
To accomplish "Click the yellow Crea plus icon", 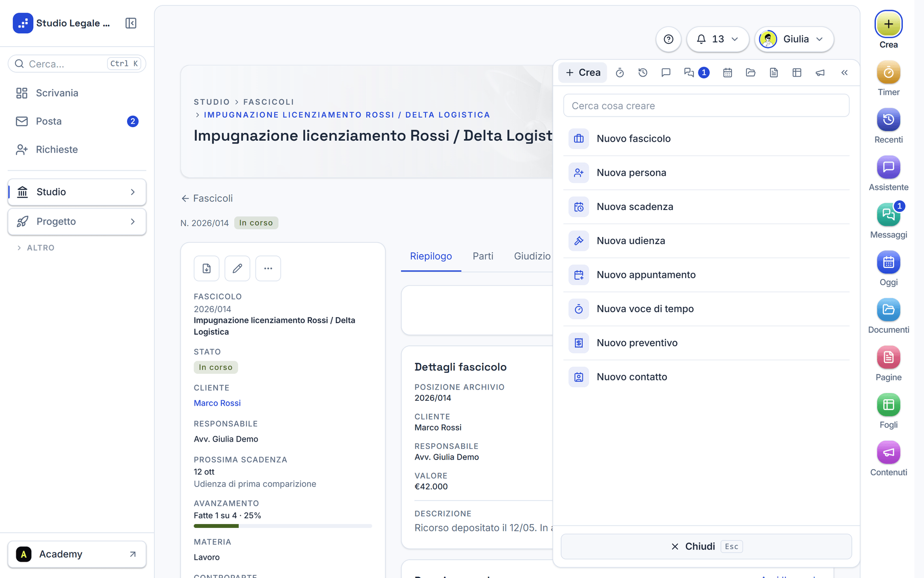I will point(888,24).
